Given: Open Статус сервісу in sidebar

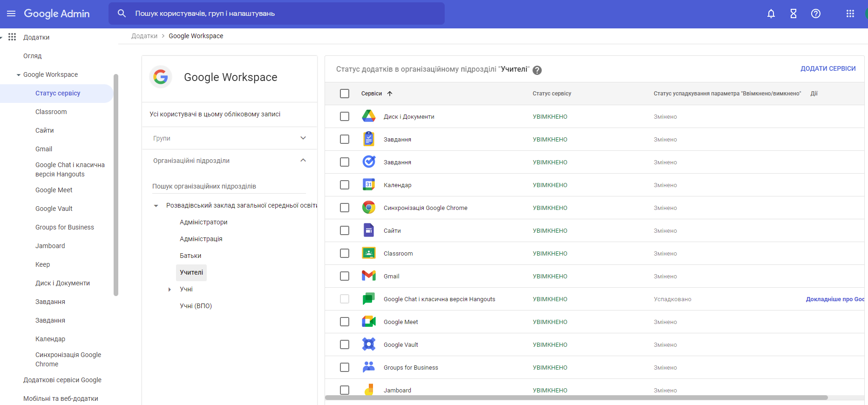Looking at the screenshot, I should (58, 93).
